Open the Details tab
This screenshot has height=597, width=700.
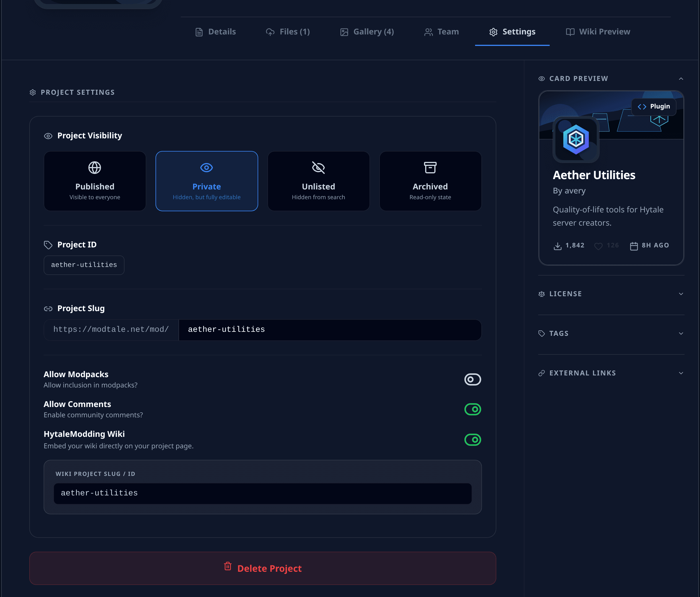[x=215, y=32]
